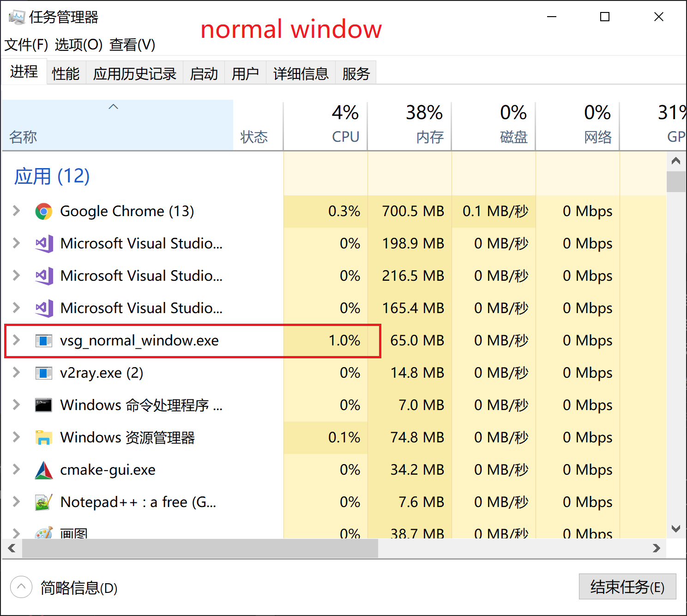Click the v2ray.exe icon

tap(44, 373)
